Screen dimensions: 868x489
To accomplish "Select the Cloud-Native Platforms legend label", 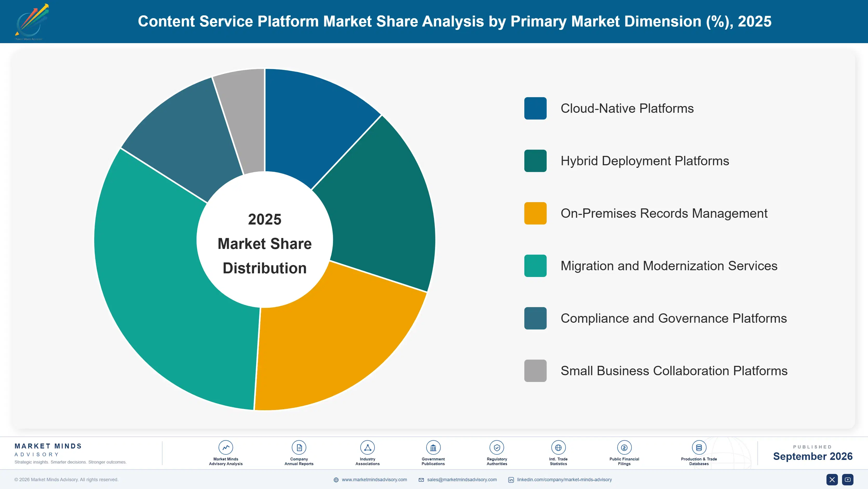I will coord(627,108).
